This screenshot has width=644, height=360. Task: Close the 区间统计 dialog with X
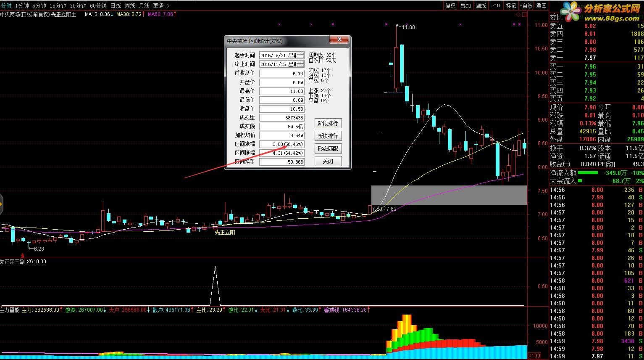tap(339, 40)
